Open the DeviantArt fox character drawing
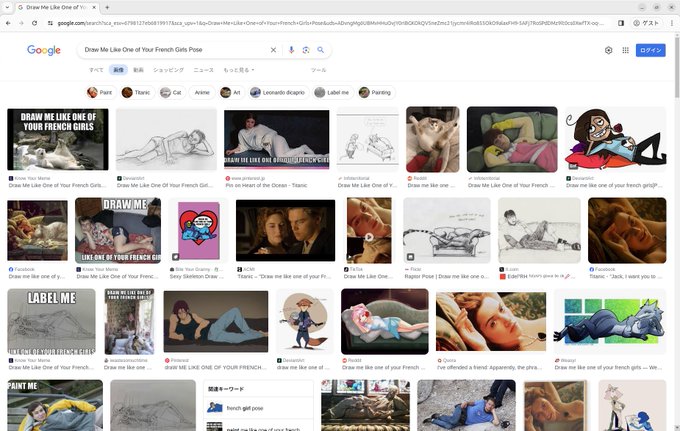Image resolution: width=680 pixels, height=431 pixels. coord(305,321)
